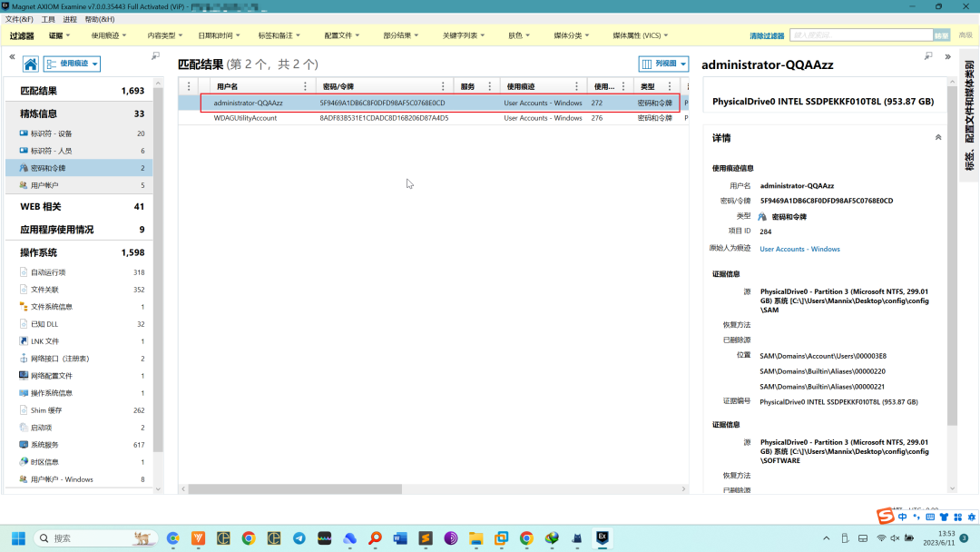Image resolution: width=980 pixels, height=552 pixels.
Task: Open 已知 DLL artifacts
Action: click(x=79, y=324)
